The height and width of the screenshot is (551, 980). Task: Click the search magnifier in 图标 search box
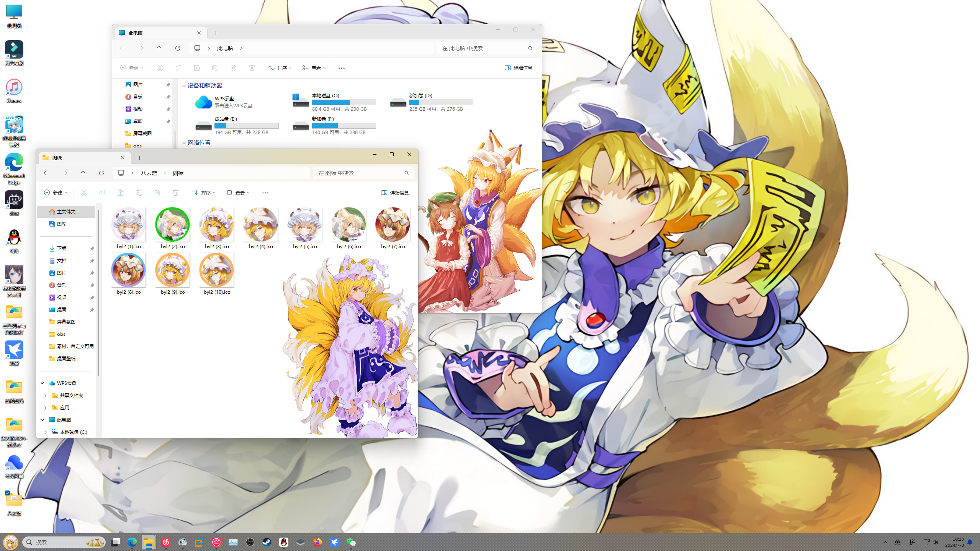pos(406,173)
